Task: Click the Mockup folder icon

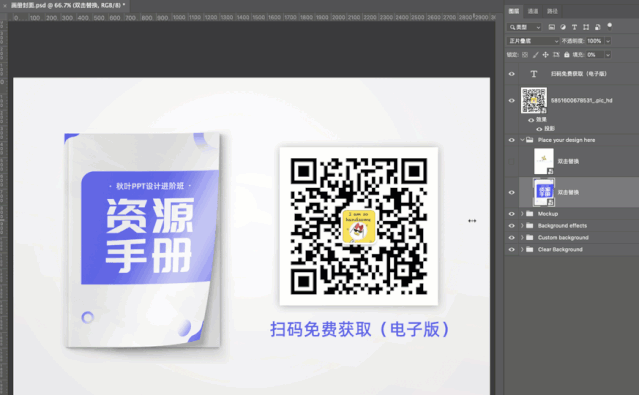Action: (529, 214)
